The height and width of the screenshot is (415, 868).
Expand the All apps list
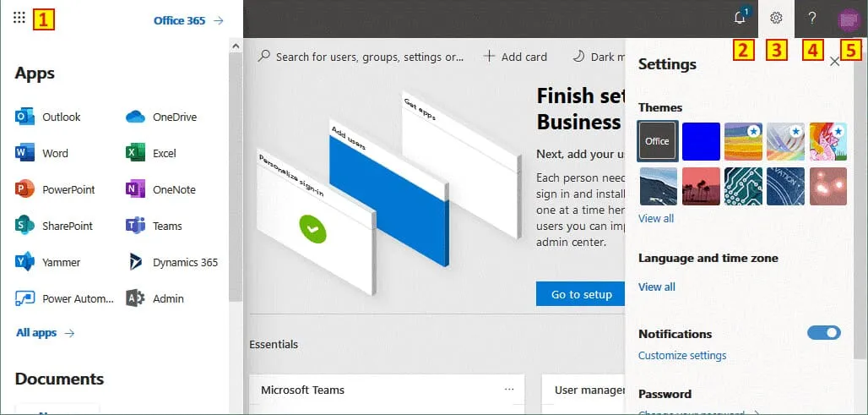pyautogui.click(x=45, y=333)
